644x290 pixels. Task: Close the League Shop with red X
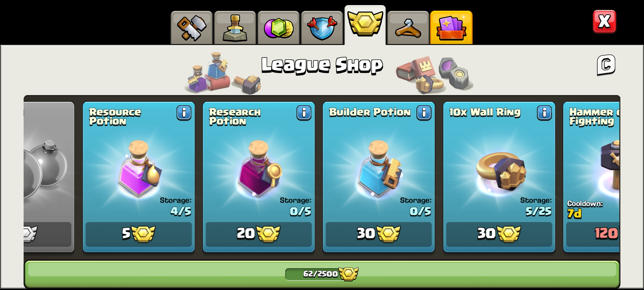tap(605, 21)
